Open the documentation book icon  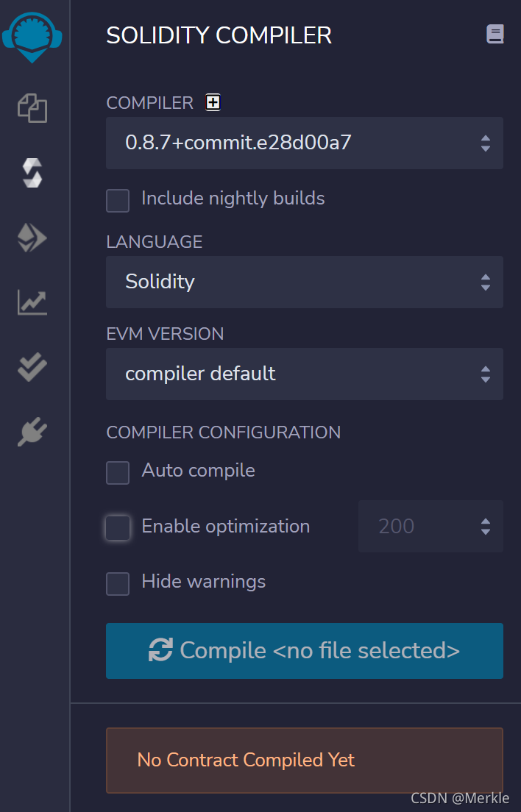tap(495, 34)
